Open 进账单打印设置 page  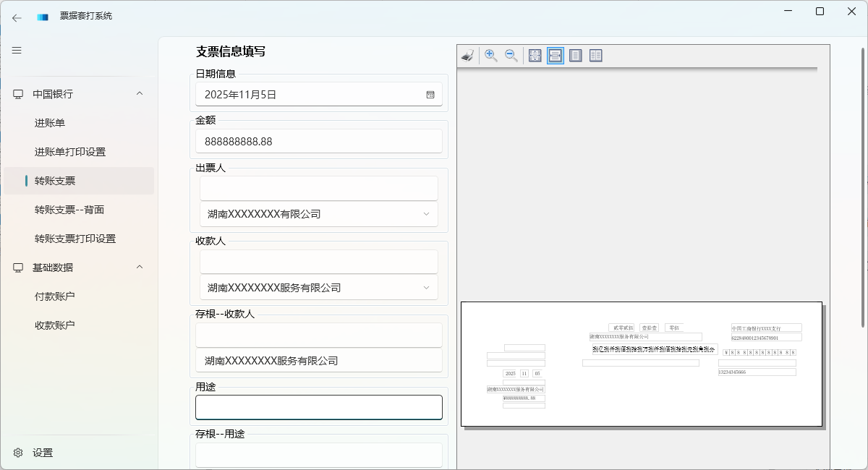coord(79,152)
